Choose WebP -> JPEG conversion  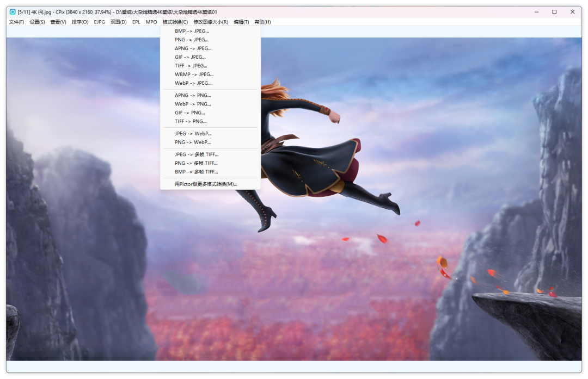tap(210, 83)
